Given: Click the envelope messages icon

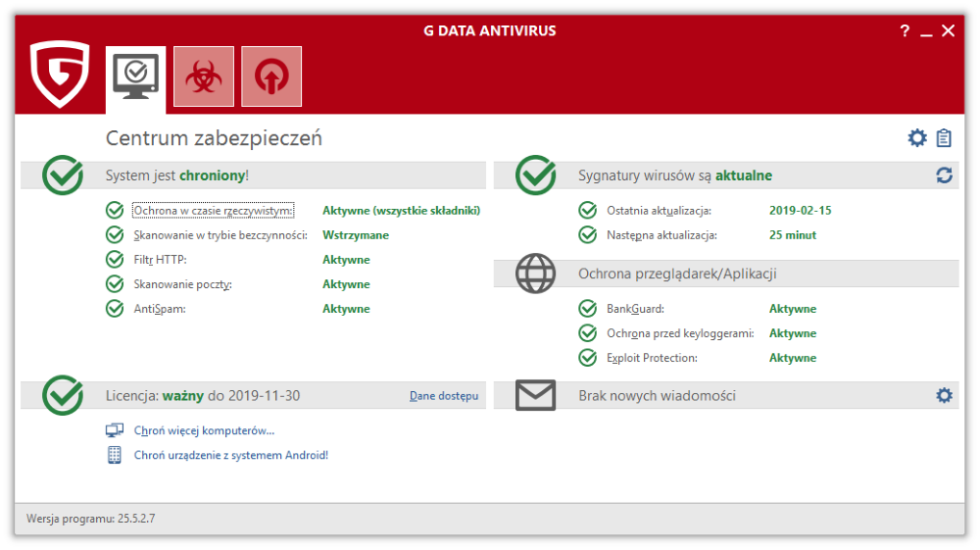Looking at the screenshot, I should (536, 395).
